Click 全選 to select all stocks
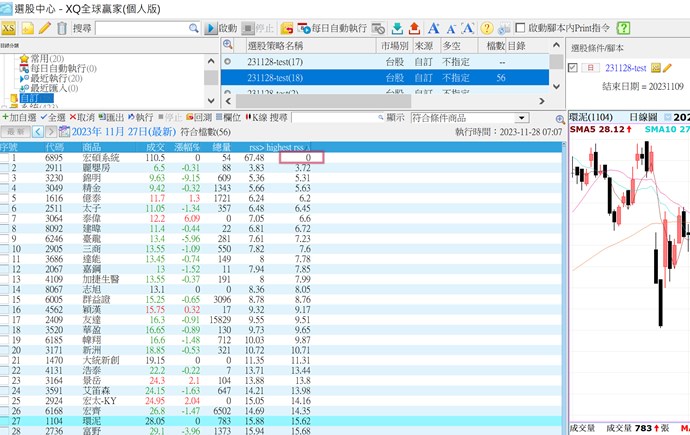The image size is (690, 435). pyautogui.click(x=56, y=117)
